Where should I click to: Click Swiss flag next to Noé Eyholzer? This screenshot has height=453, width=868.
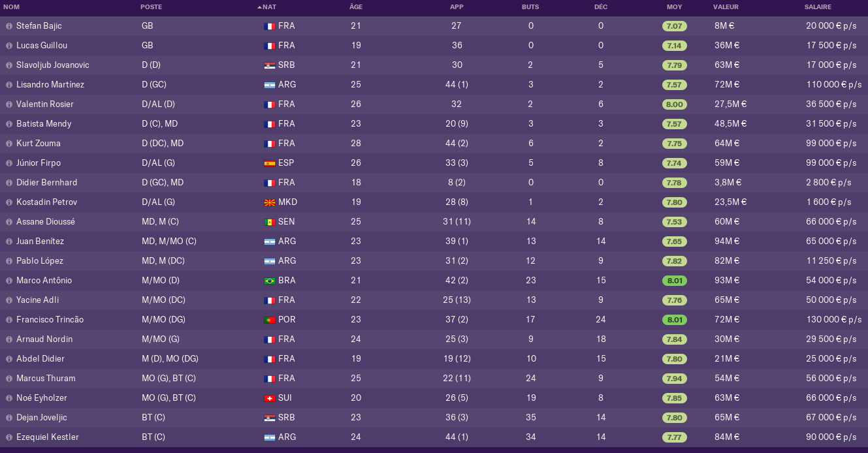(269, 398)
